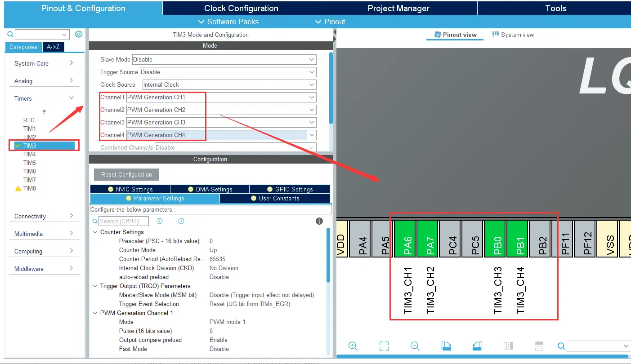Zoom in on the chip pinout

[x=353, y=346]
